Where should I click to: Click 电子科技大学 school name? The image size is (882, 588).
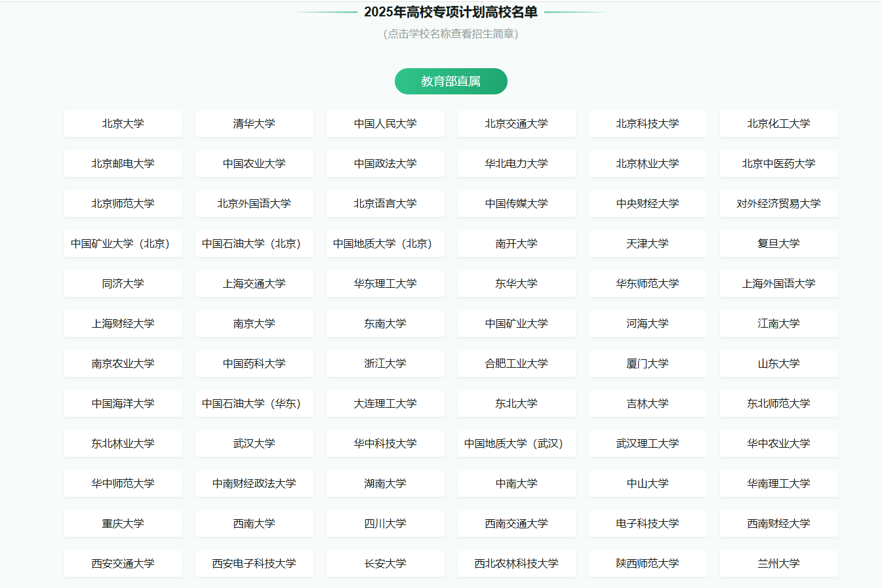click(647, 524)
